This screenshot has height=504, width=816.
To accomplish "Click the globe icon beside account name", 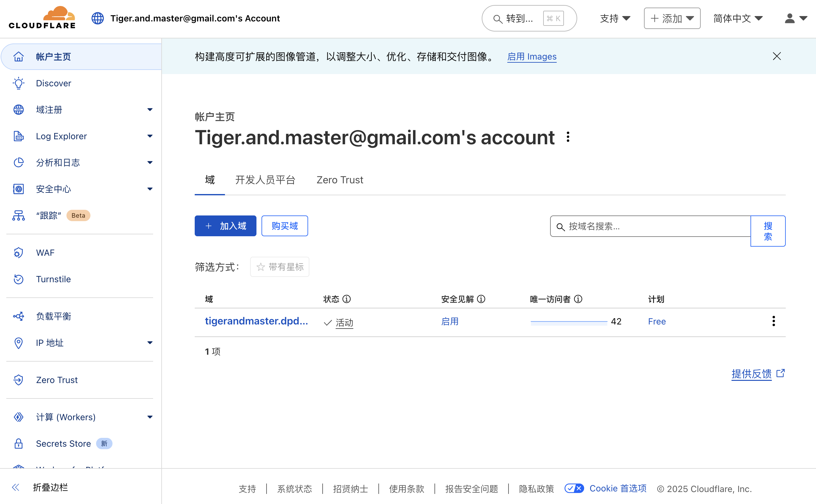I will pos(98,18).
